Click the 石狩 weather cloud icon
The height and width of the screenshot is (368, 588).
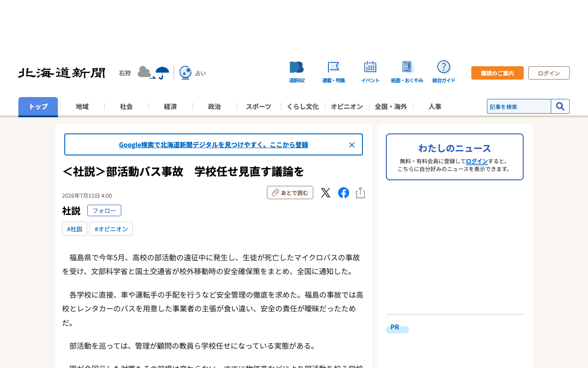coord(145,72)
